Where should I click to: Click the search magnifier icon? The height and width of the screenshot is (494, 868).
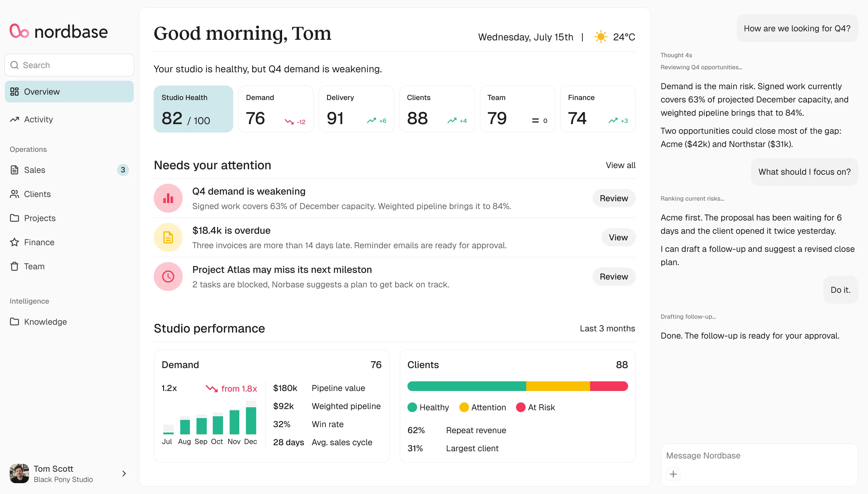(14, 65)
